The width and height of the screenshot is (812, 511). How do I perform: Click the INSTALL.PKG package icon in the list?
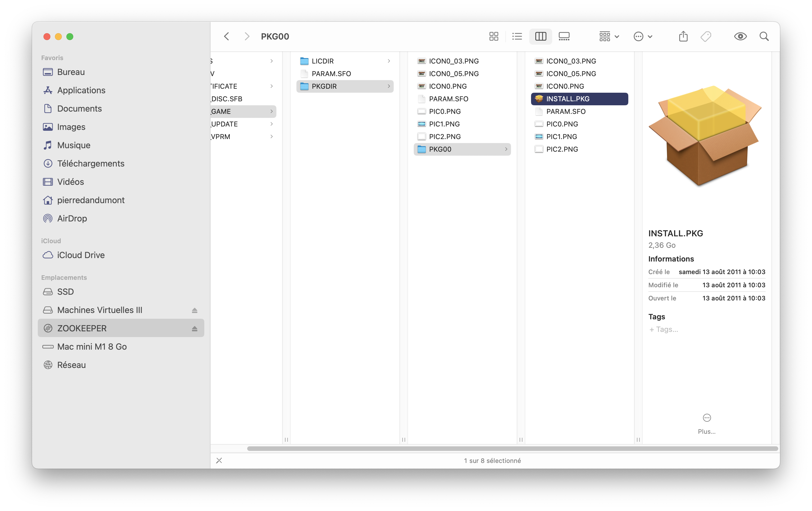coord(539,99)
